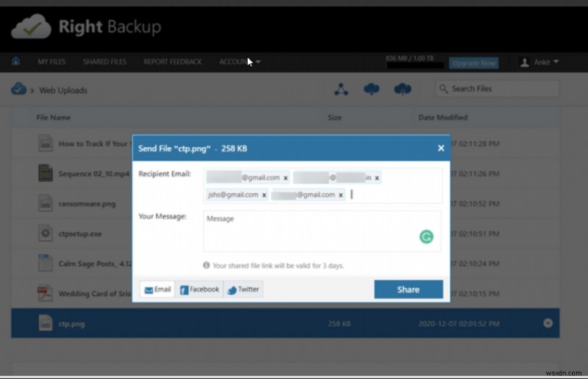588x379 pixels.
Task: Switch to the Email sharing tab
Action: [157, 289]
